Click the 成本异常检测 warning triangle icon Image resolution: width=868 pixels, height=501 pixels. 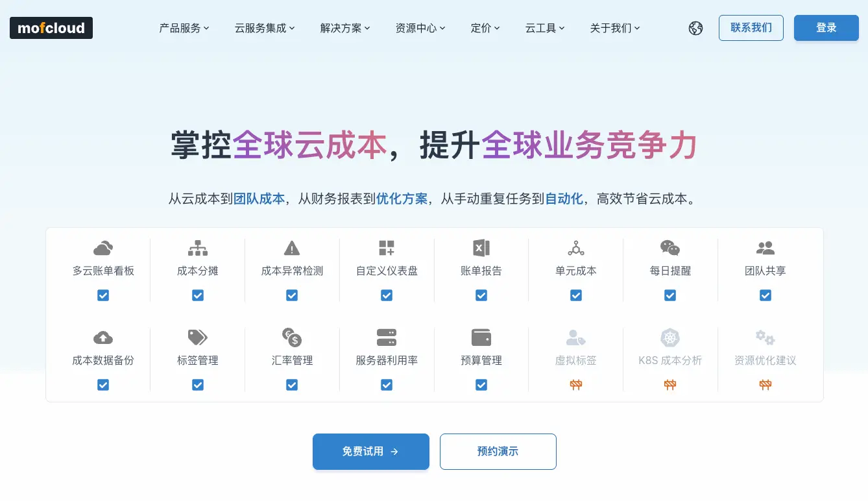tap(292, 248)
